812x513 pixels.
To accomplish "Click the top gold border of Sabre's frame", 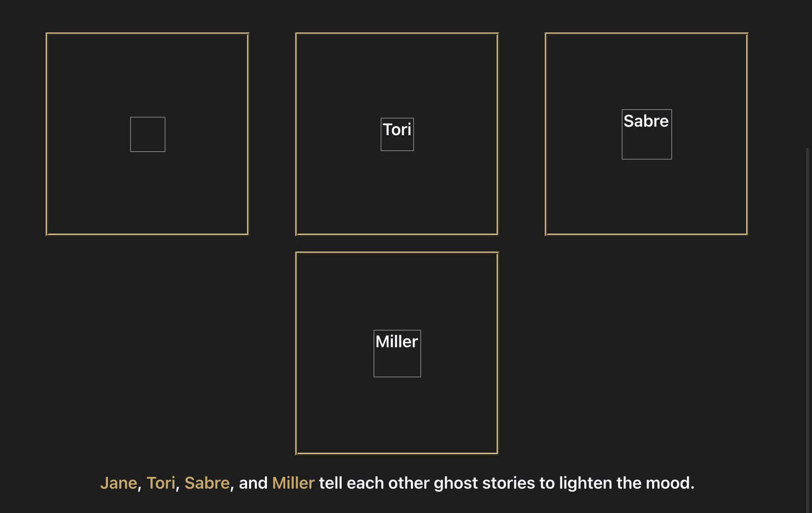I will pyautogui.click(x=646, y=34).
